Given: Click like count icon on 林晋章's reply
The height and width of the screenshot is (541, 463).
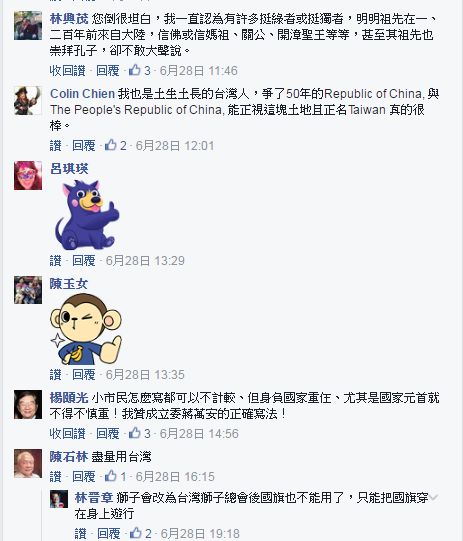Looking at the screenshot, I should tap(135, 533).
